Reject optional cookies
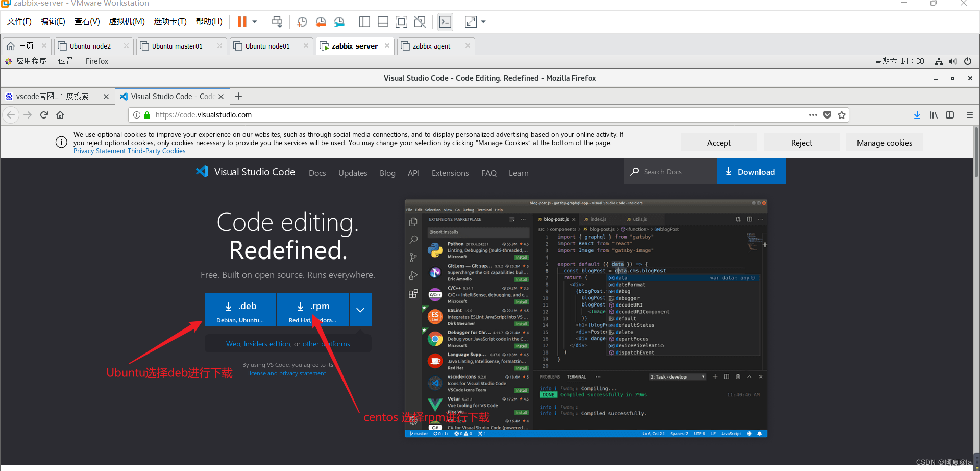Screen dimensions: 980x471 pos(801,143)
